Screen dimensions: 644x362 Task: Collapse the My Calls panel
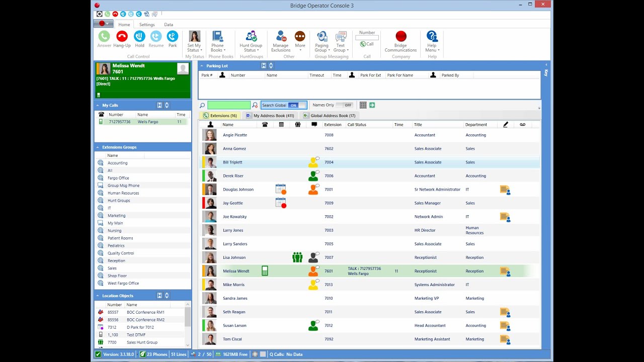pos(98,105)
